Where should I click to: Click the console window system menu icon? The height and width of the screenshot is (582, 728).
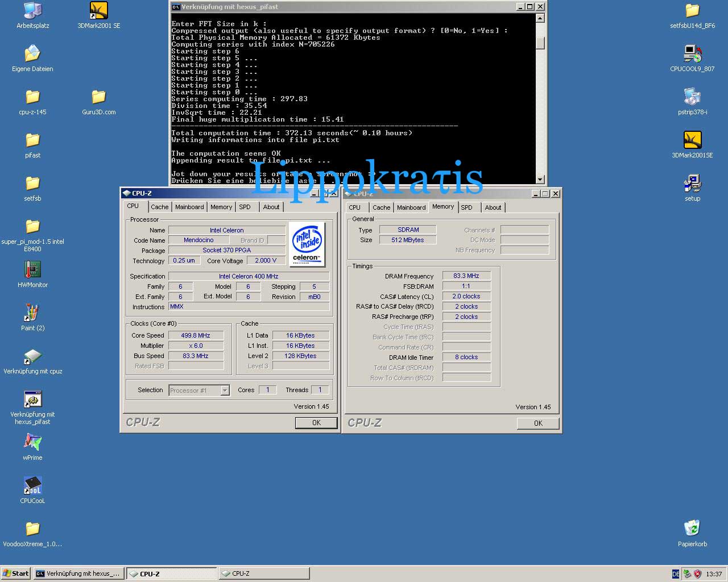click(x=176, y=7)
